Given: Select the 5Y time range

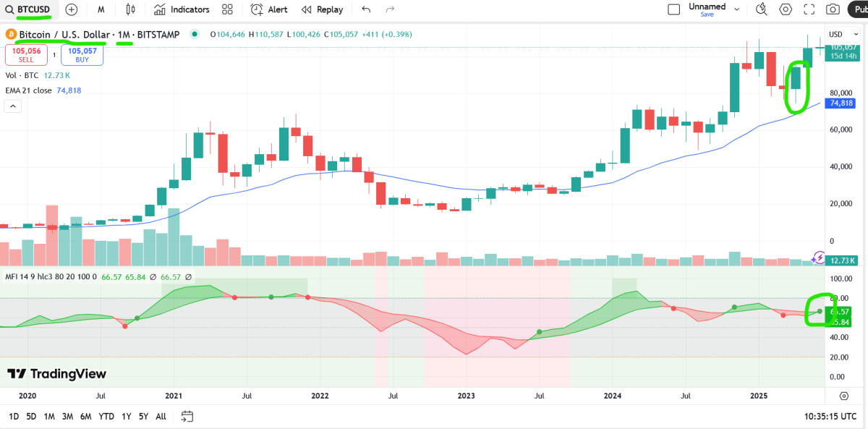Looking at the screenshot, I should point(143,416).
